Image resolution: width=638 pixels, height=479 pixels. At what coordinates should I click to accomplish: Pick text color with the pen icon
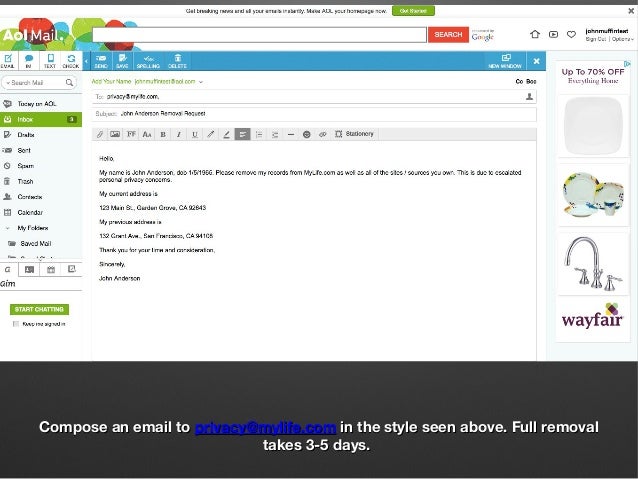[x=211, y=134]
